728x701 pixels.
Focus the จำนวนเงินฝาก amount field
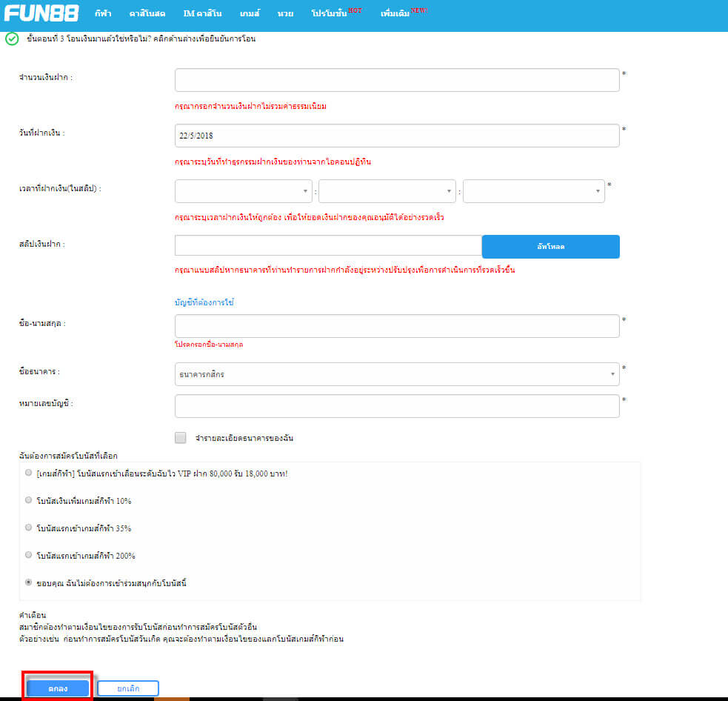click(397, 80)
